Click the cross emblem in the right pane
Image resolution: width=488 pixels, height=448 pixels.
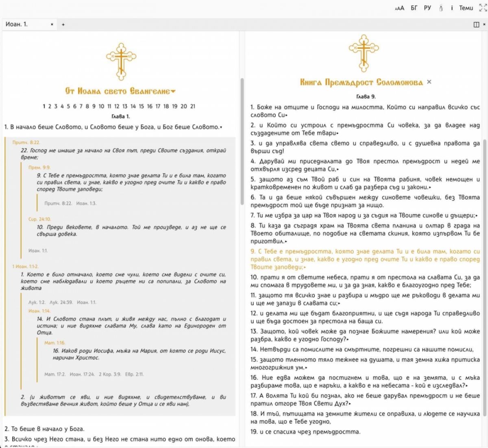pos(364,53)
